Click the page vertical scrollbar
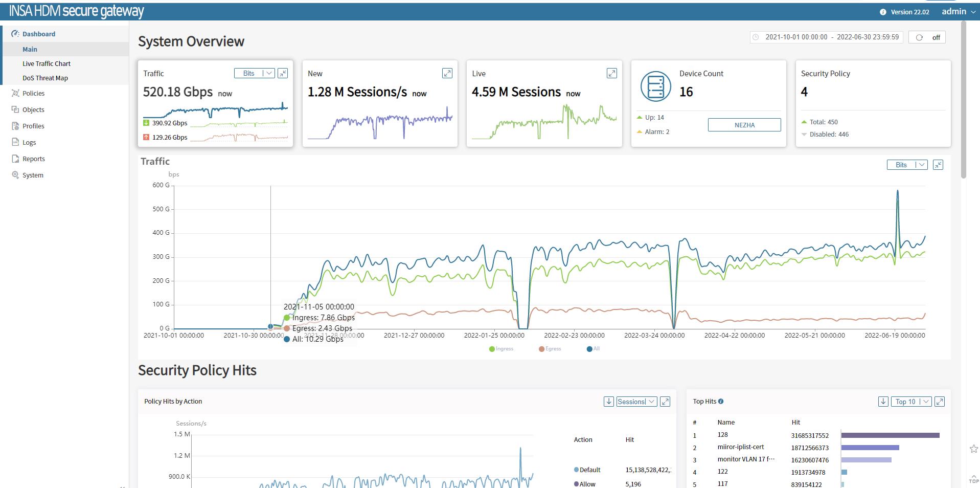Viewport: 980px width, 488px height. [x=964, y=102]
